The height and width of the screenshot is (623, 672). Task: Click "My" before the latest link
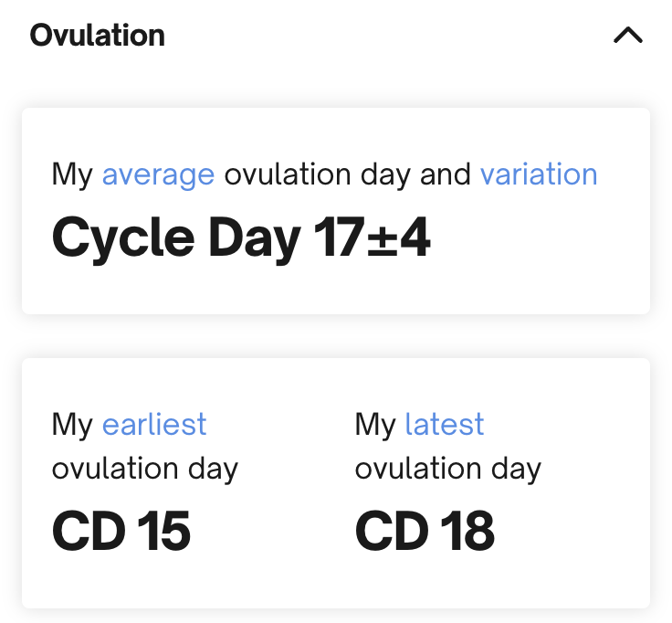click(x=375, y=424)
